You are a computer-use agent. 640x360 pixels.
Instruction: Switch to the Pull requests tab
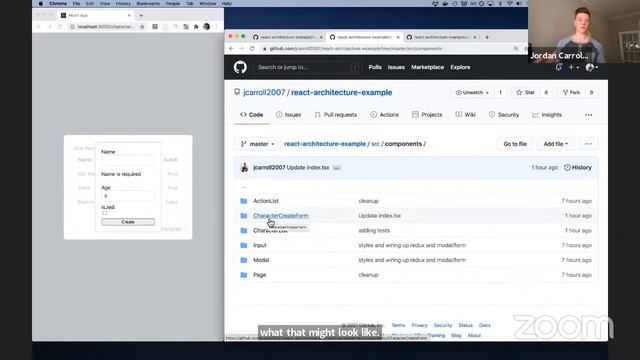coord(336,115)
